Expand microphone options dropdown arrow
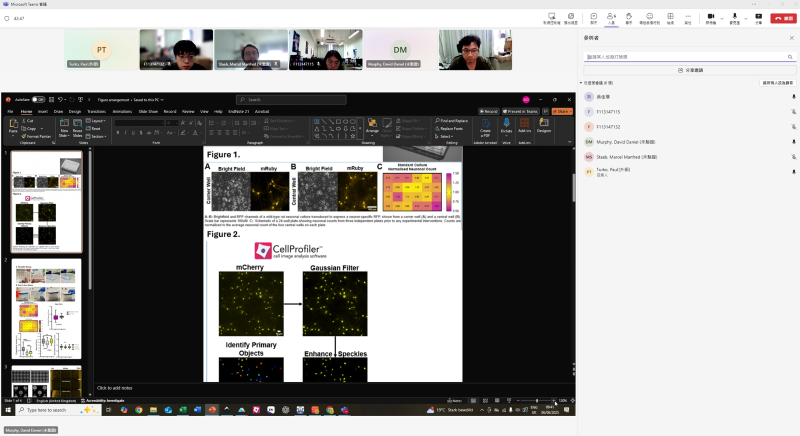 click(745, 17)
